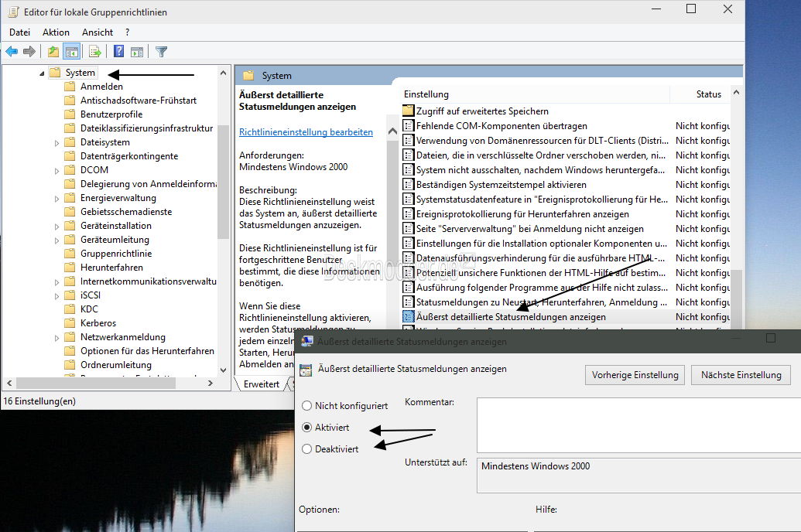Image resolution: width=801 pixels, height=532 pixels.
Task: Expand the DCOM tree node
Action: (x=56, y=171)
